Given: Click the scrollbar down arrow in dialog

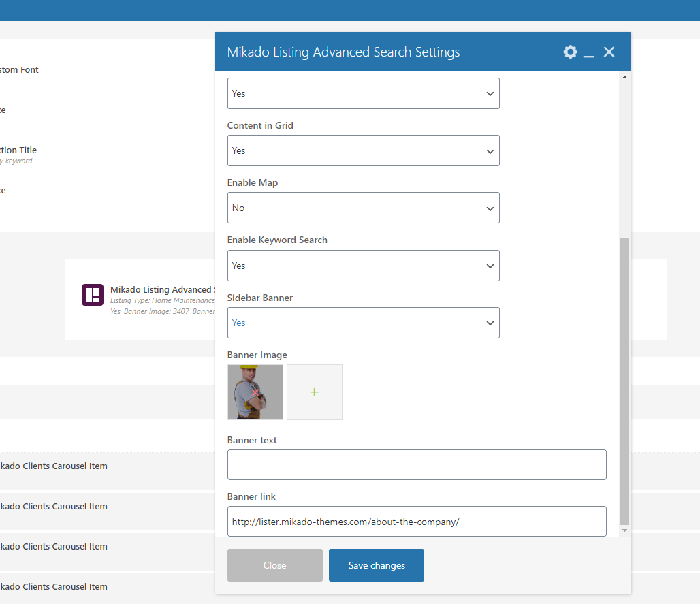Looking at the screenshot, I should pyautogui.click(x=624, y=530).
